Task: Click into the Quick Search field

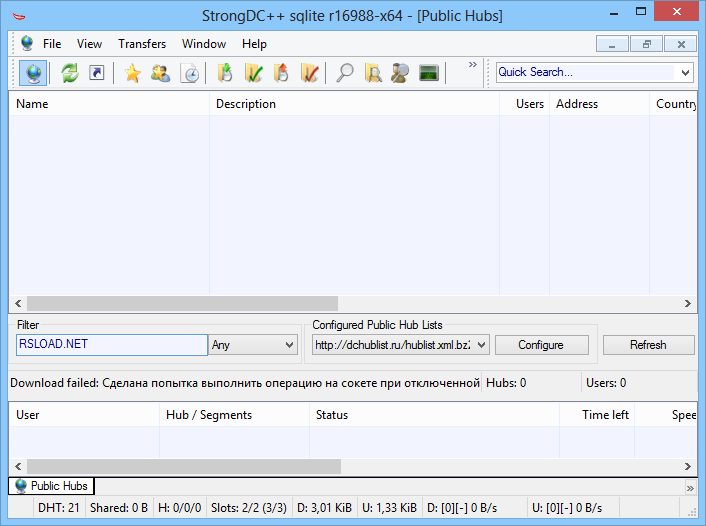Action: (x=585, y=72)
